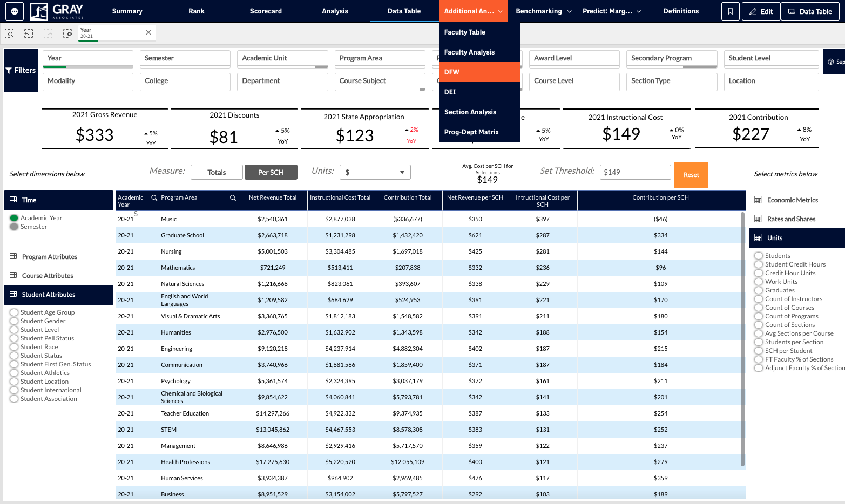This screenshot has width=845, height=504.
Task: Remove the Year 20-21 selection chip
Action: (148, 32)
